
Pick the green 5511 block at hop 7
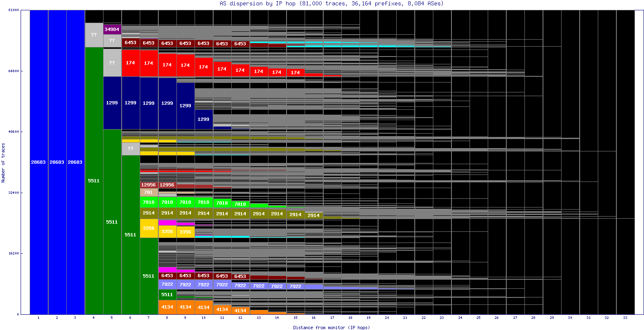pos(149,276)
